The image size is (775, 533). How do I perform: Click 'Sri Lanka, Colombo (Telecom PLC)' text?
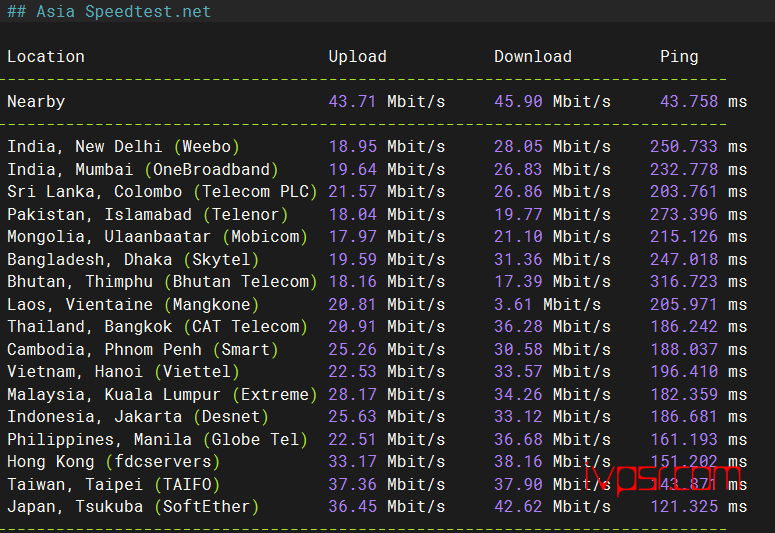162,192
